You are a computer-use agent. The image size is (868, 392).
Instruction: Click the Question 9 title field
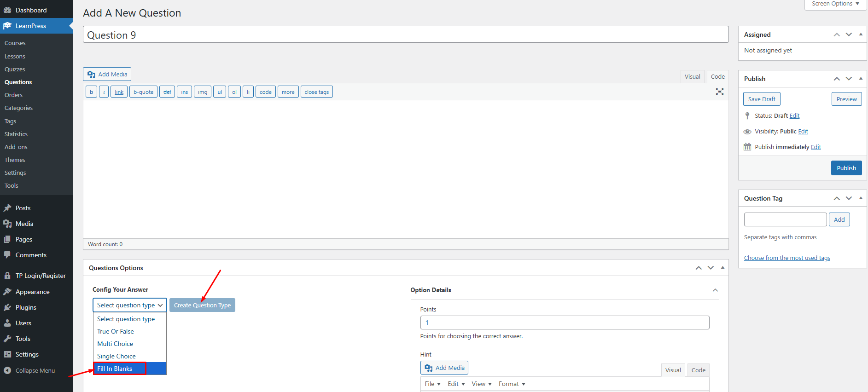coord(405,35)
